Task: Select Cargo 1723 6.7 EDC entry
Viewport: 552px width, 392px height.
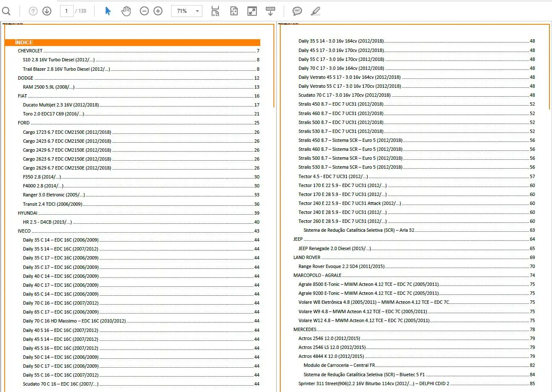Action: pyautogui.click(x=141, y=132)
